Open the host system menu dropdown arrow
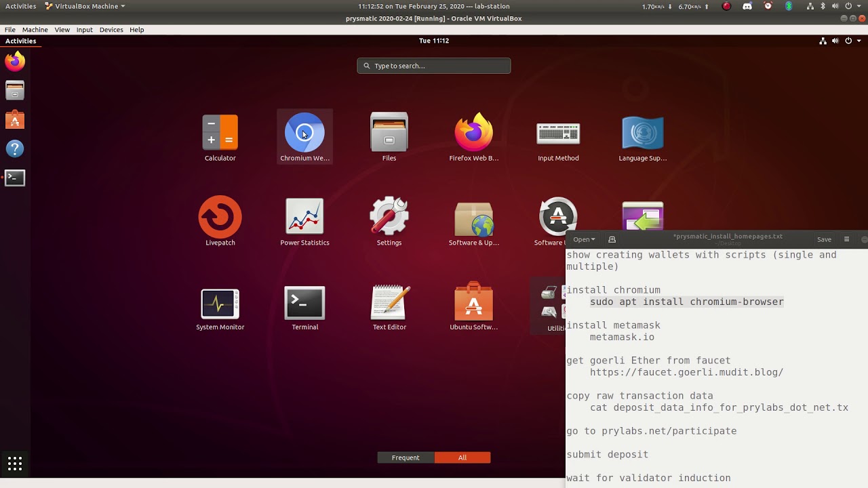 (x=859, y=6)
